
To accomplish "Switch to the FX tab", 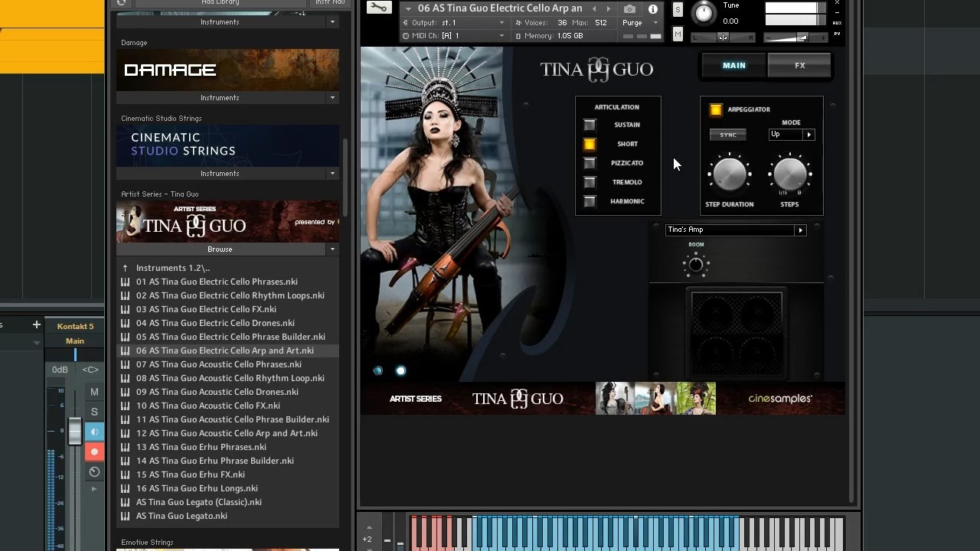I will 799,66.
